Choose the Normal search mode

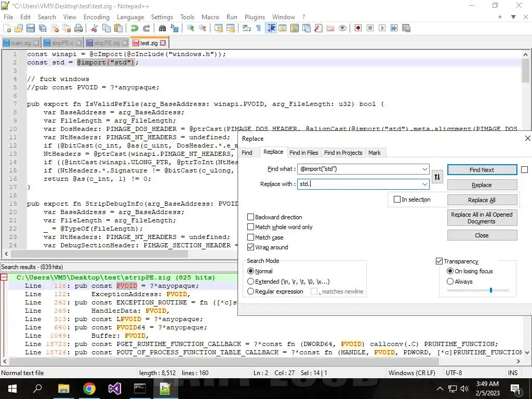(x=251, y=271)
